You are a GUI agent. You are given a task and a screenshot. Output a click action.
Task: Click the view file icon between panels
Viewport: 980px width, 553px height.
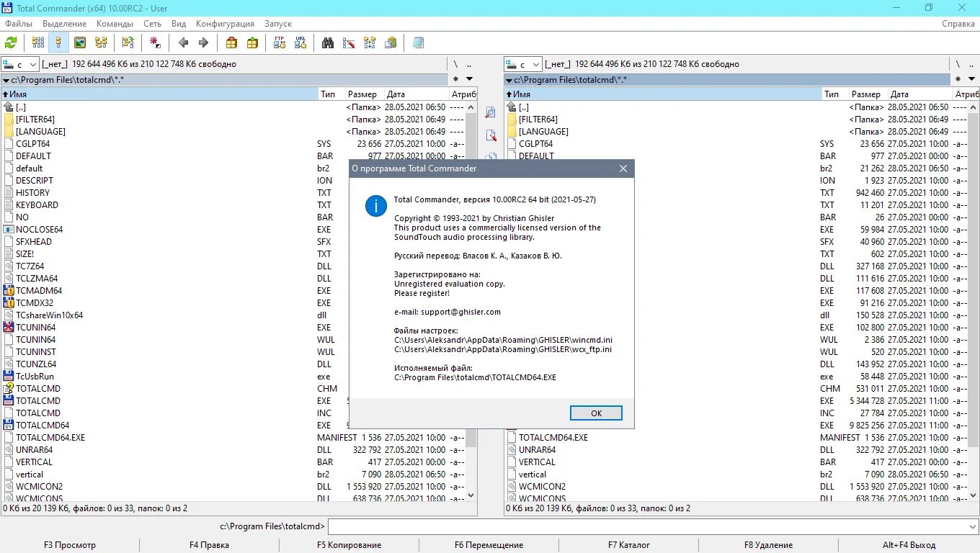(x=491, y=112)
